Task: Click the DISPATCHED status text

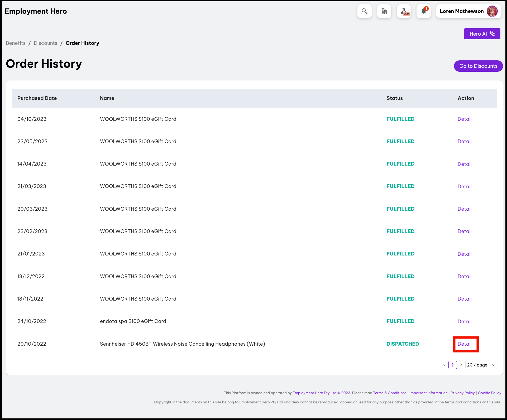Action: point(403,344)
